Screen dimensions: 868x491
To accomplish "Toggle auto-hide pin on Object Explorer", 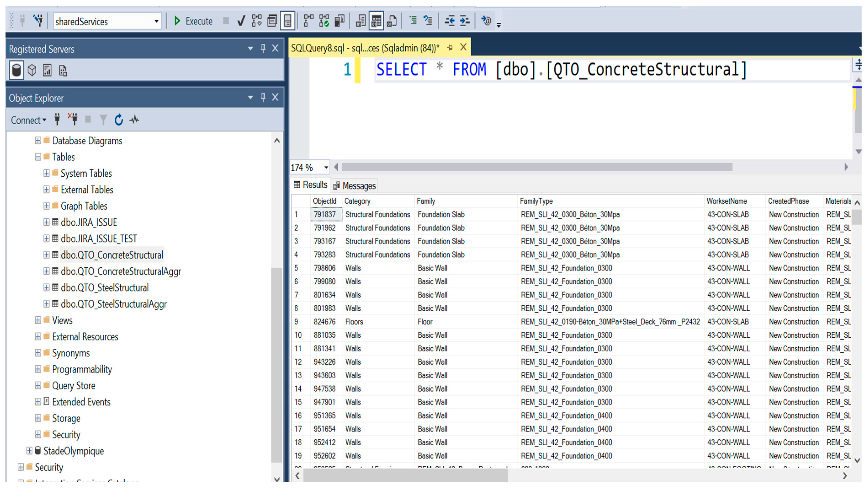I will coord(263,98).
